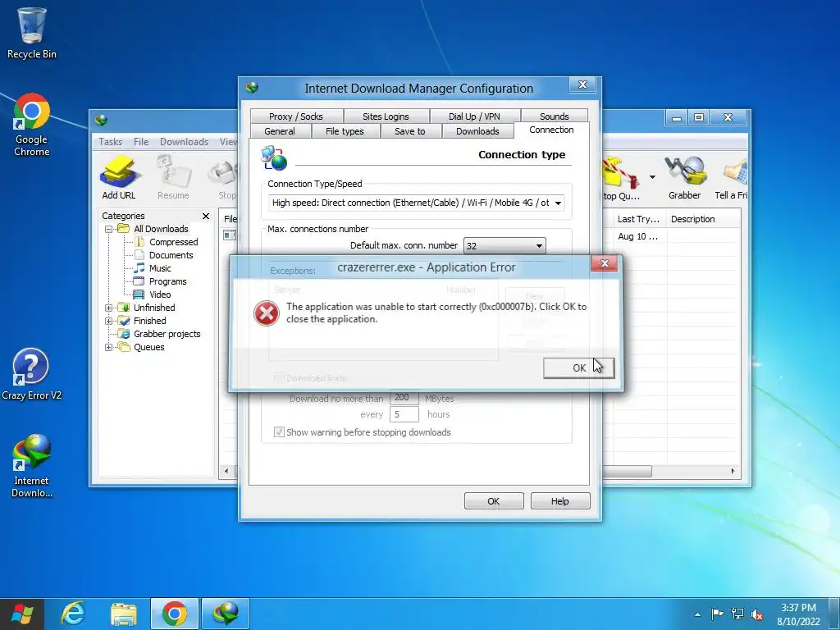Click the Tell a Friend toolbar icon
This screenshot has width=840, height=630.
tap(732, 177)
